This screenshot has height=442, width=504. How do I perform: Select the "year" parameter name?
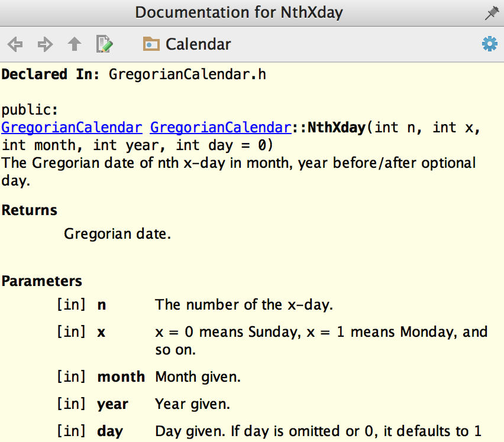tap(112, 404)
